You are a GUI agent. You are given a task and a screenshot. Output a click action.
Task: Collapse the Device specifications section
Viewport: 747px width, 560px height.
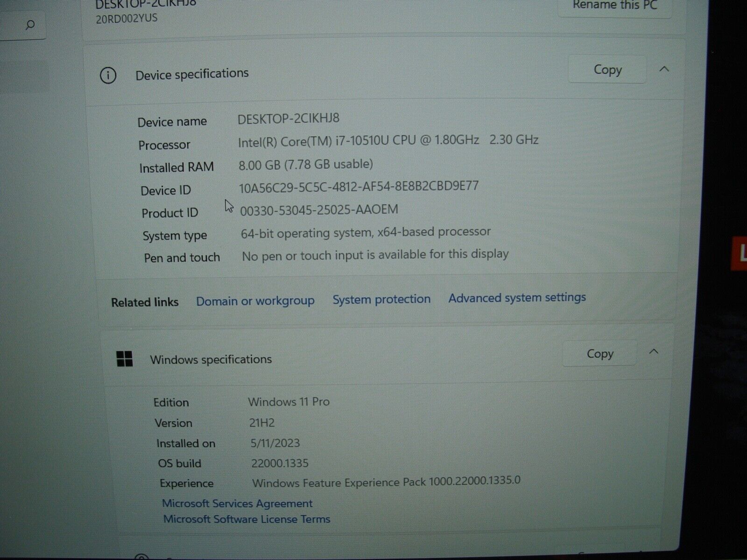[664, 69]
